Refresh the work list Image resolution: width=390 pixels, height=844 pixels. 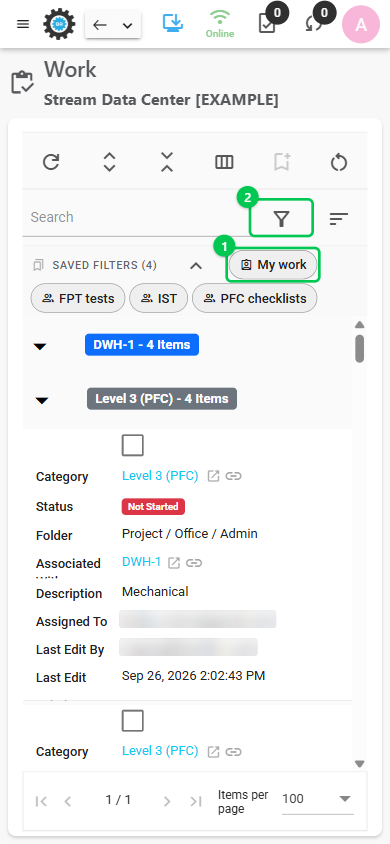coord(51,162)
